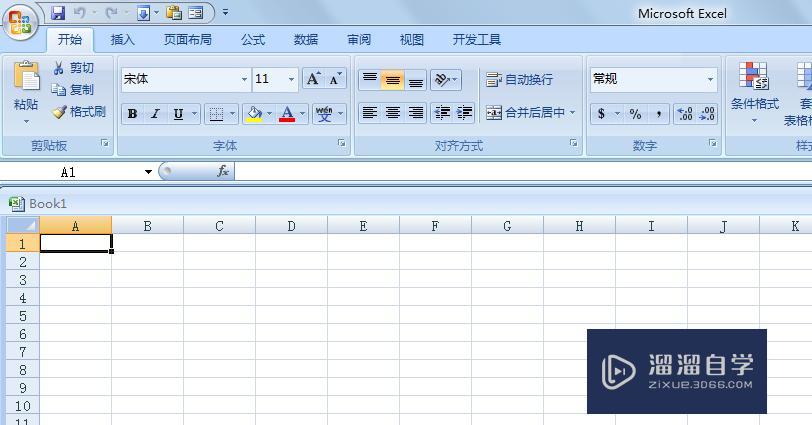Viewport: 812px width, 425px height.
Task: Open font color dropdown arrow
Action: coord(302,113)
